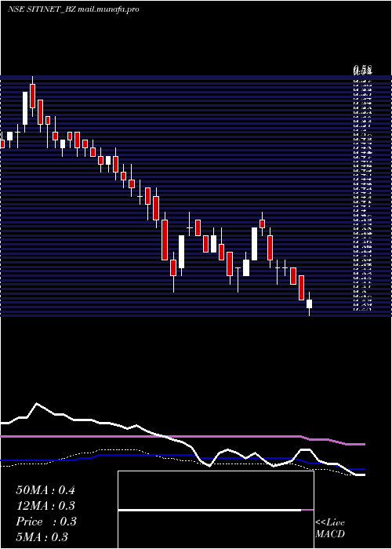Click the 5MA : 0.3 label
The height and width of the screenshot is (549, 392).
[x=42, y=536]
